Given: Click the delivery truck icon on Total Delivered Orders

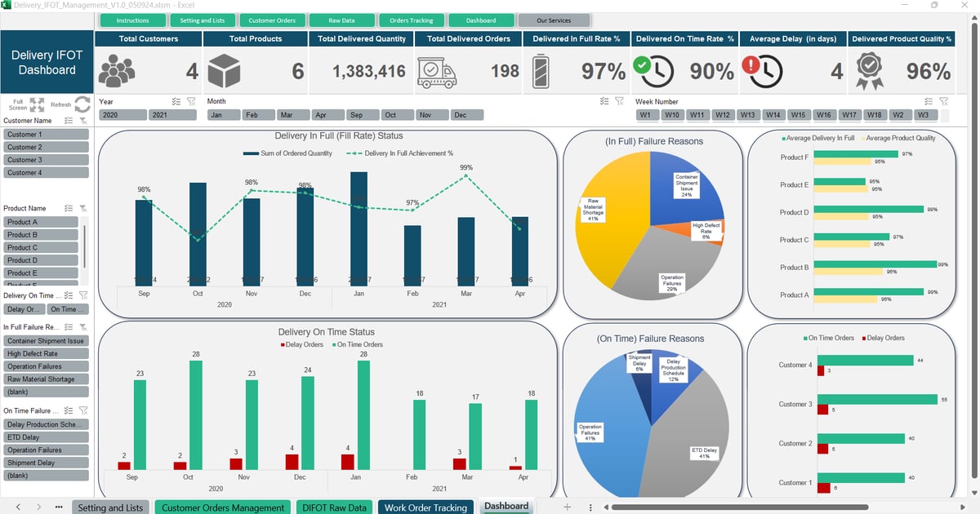Looking at the screenshot, I should point(438,70).
